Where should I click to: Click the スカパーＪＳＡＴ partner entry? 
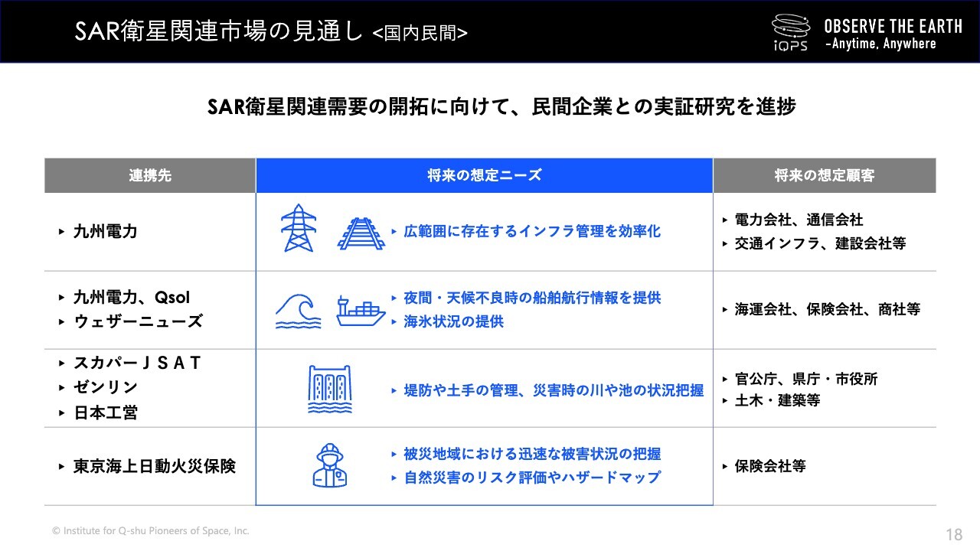[137, 363]
